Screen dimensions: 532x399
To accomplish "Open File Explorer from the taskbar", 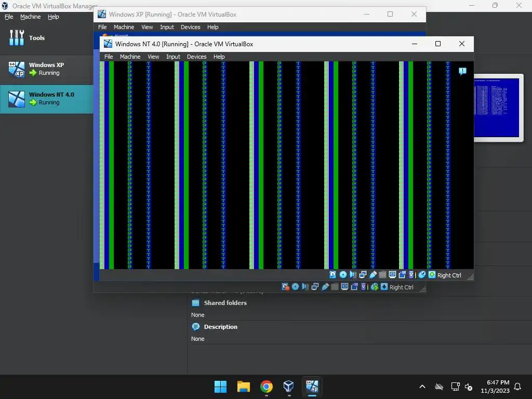I will point(244,387).
